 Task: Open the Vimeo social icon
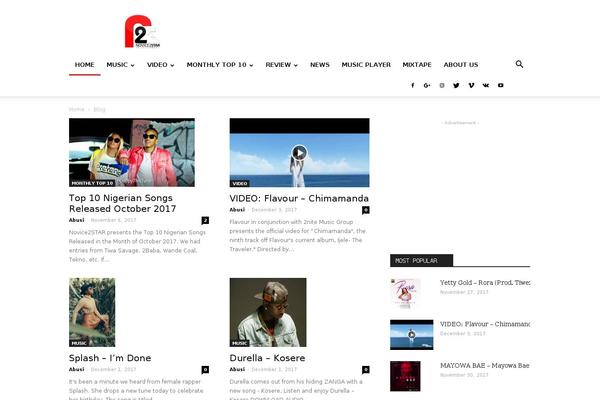tap(471, 85)
